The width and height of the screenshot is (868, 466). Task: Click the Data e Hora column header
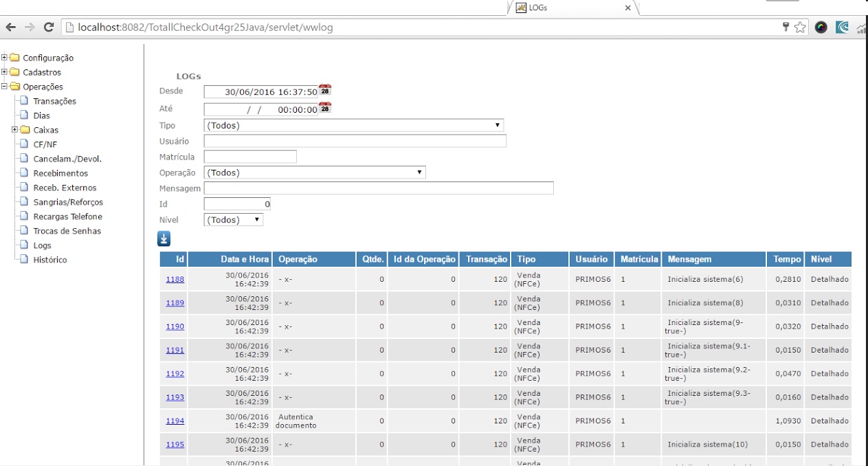tap(230, 259)
